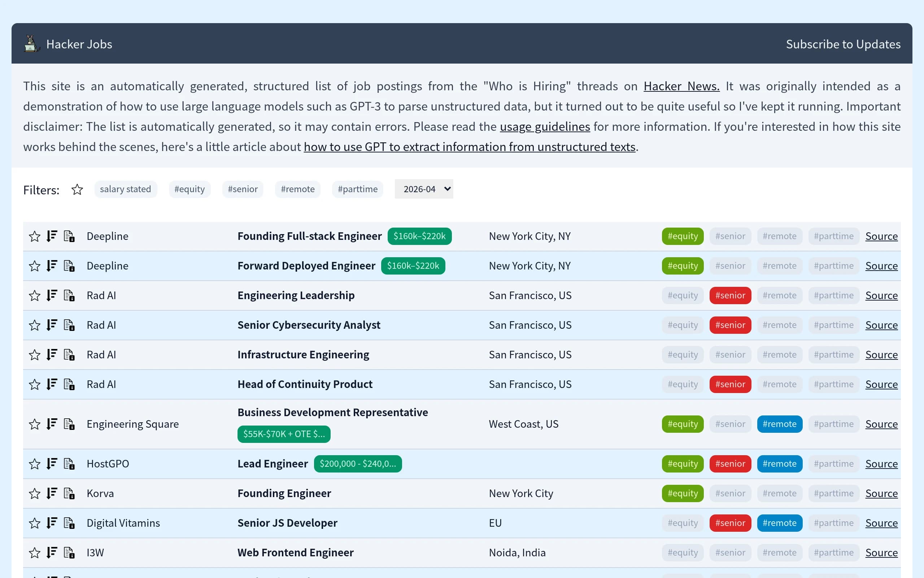Click the EU location text
924x578 pixels.
pos(495,523)
